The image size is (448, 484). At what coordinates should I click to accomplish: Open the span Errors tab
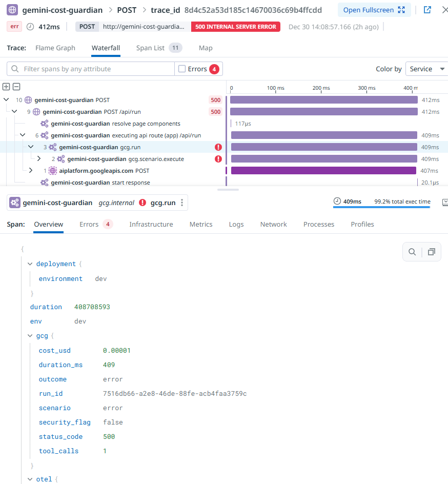[96, 225]
